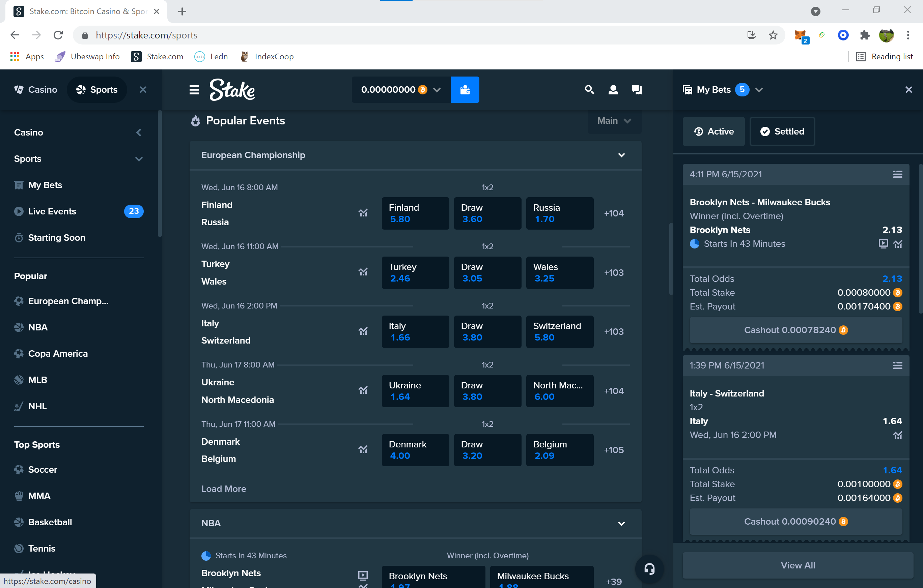The width and height of the screenshot is (923, 588).
Task: Open the Main market dropdown
Action: point(614,121)
